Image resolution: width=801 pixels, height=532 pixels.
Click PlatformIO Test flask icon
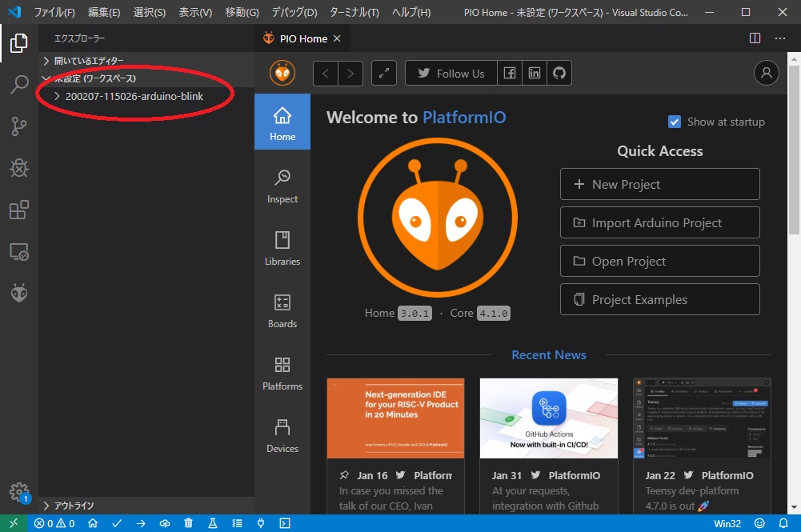point(213,523)
